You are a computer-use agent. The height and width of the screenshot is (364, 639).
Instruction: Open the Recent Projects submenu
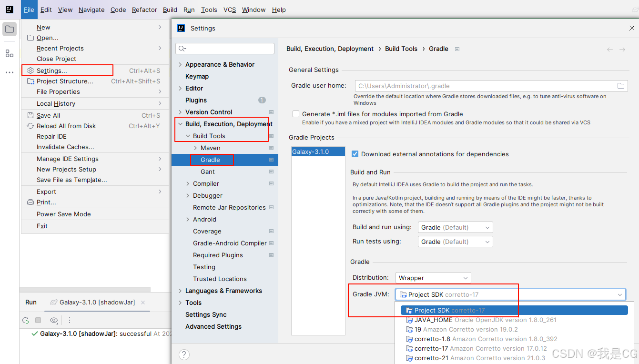[95, 48]
